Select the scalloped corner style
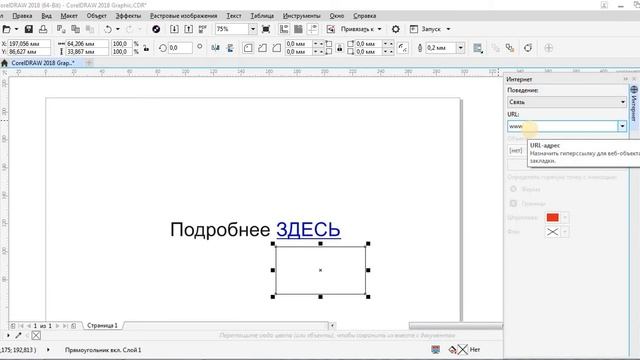The width and height of the screenshot is (640, 360). [262, 48]
